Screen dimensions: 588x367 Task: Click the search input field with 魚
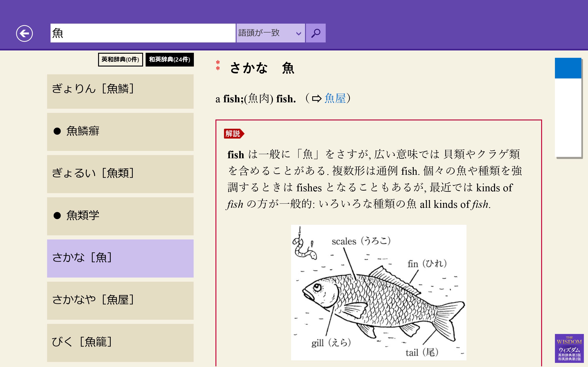pyautogui.click(x=143, y=33)
